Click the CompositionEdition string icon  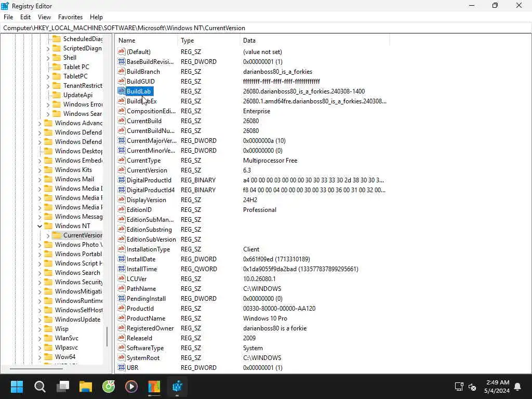pyautogui.click(x=122, y=111)
